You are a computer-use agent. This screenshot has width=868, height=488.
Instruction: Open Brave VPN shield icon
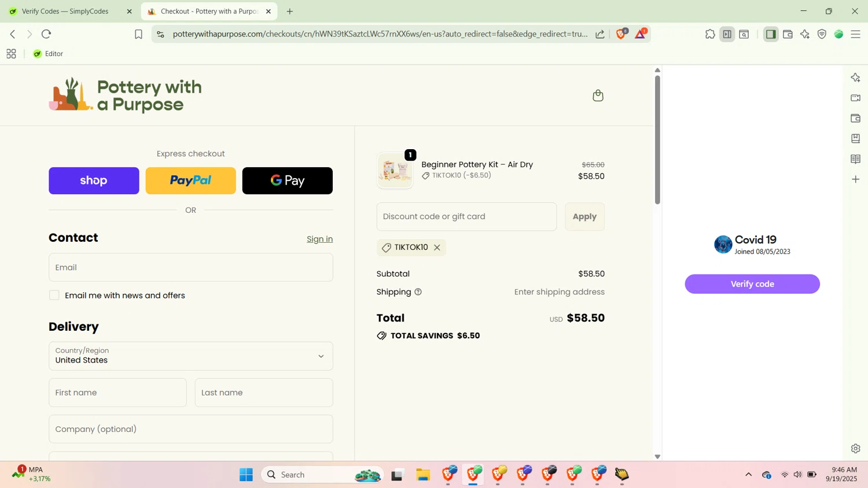pos(822,34)
